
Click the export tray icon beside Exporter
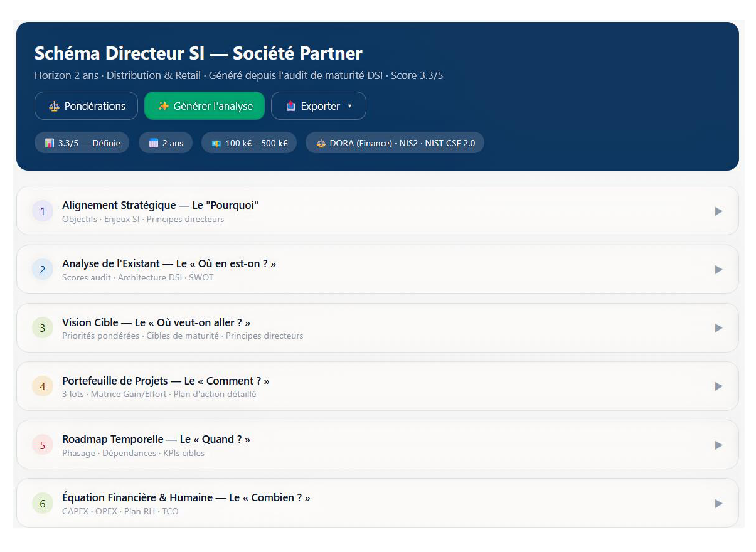pos(290,106)
